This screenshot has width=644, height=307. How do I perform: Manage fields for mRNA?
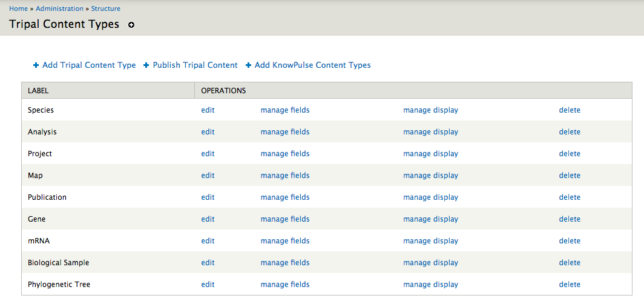tap(285, 241)
